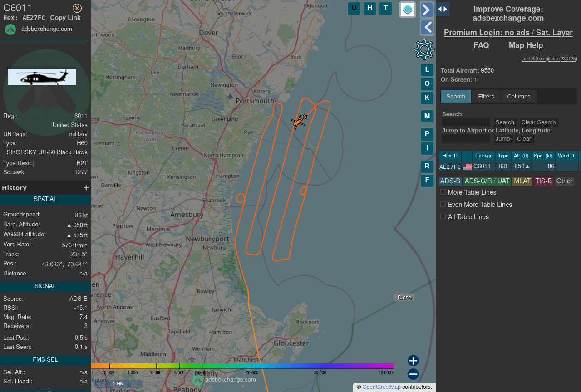Sort by Hex ID column header

click(x=450, y=156)
